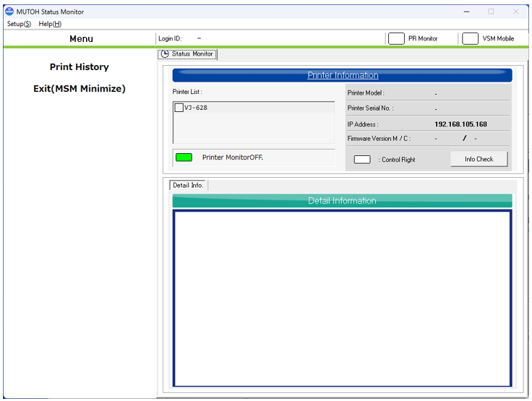Click the Printer MonitorOFF. status text

[x=233, y=158]
